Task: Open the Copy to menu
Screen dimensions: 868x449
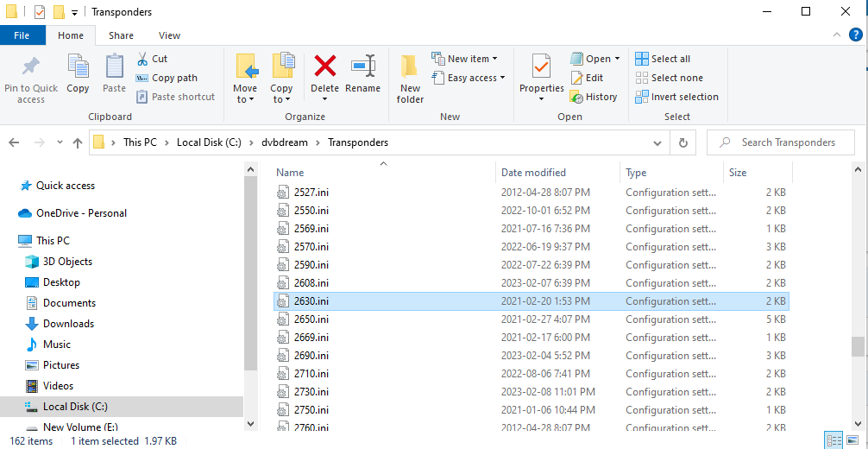Action: coord(282,79)
